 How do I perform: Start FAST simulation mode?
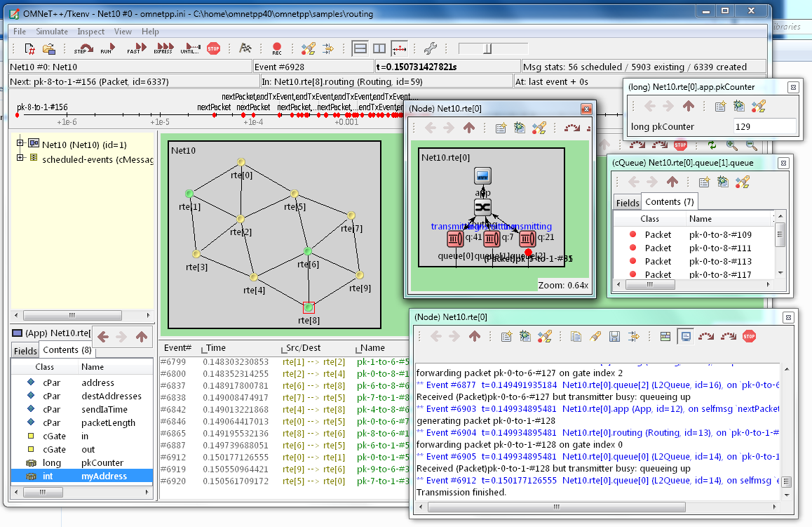pos(137,48)
